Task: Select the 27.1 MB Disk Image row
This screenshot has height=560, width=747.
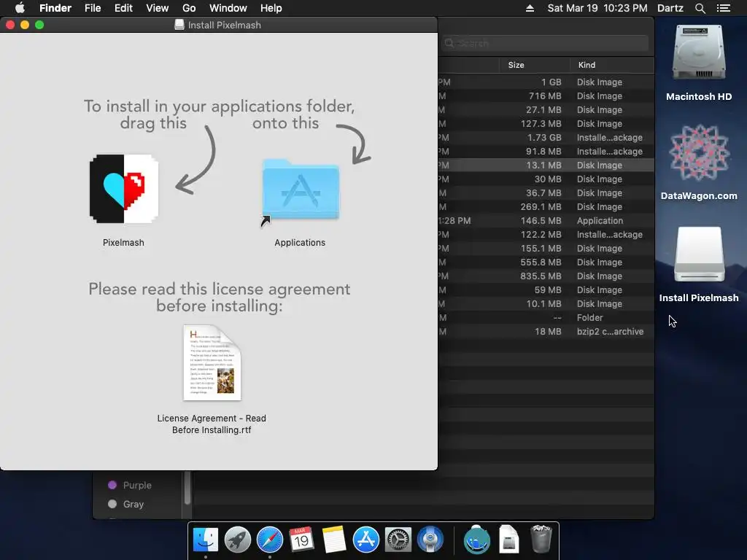Action: [546, 109]
